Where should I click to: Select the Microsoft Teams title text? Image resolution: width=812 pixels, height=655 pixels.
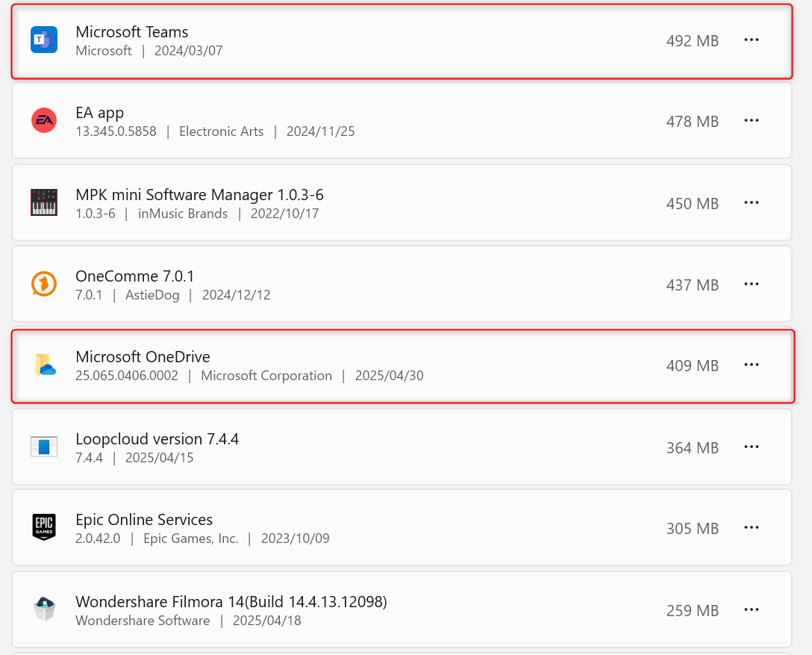(x=131, y=32)
